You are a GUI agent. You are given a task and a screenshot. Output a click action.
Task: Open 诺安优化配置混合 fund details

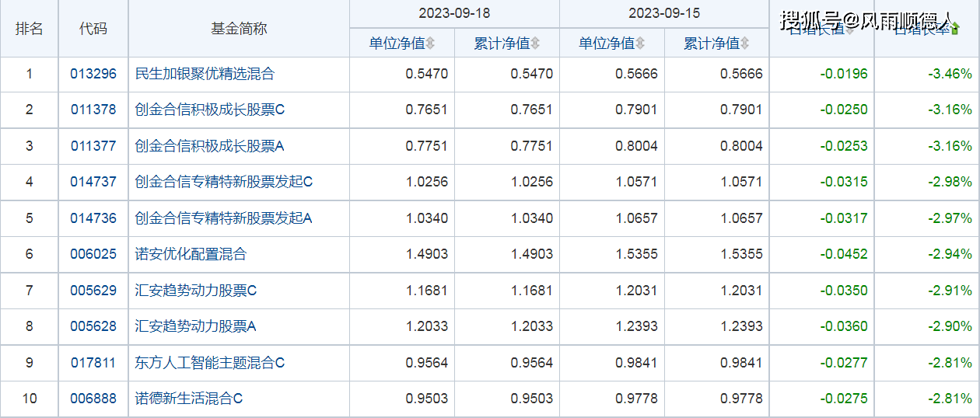191,255
